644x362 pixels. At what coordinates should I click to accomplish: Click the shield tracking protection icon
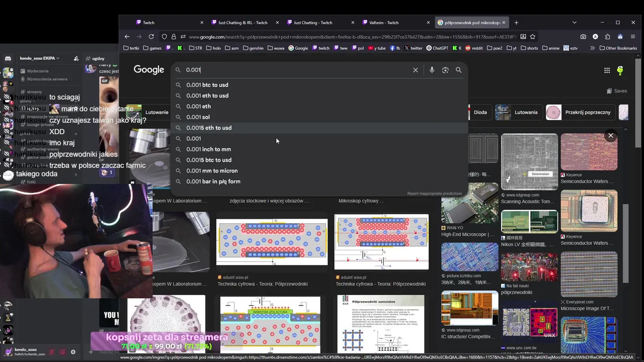pos(164,37)
